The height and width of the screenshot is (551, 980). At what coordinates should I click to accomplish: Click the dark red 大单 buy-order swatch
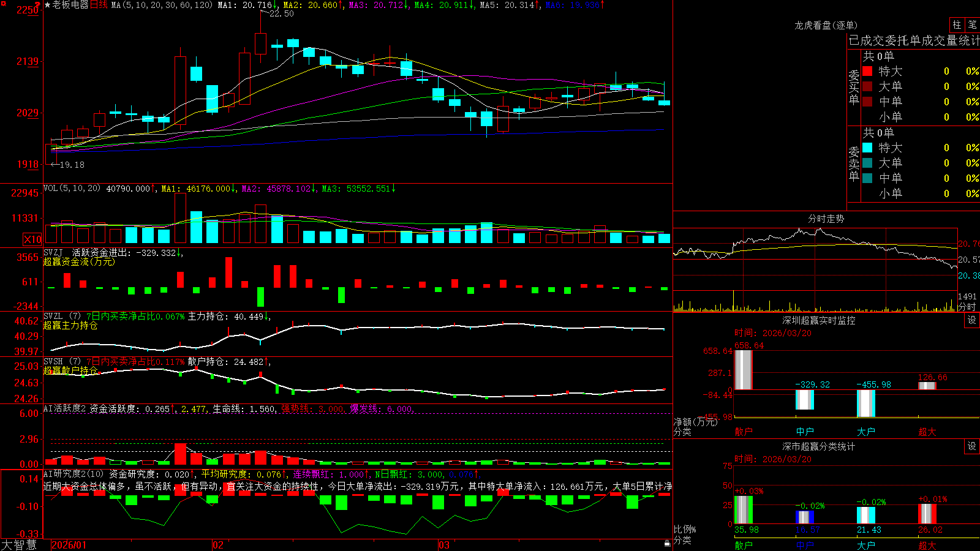(x=867, y=86)
